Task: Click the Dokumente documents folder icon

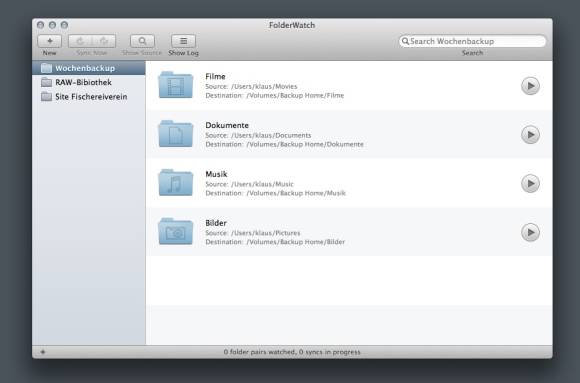Action: pyautogui.click(x=176, y=134)
